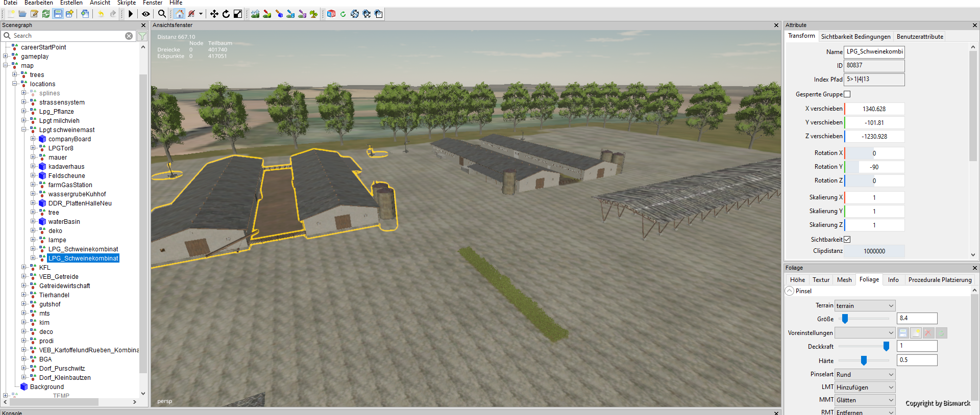Switch to the Sichtbarkeit Bedingungen tab
The height and width of the screenshot is (415, 980).
[x=855, y=37]
